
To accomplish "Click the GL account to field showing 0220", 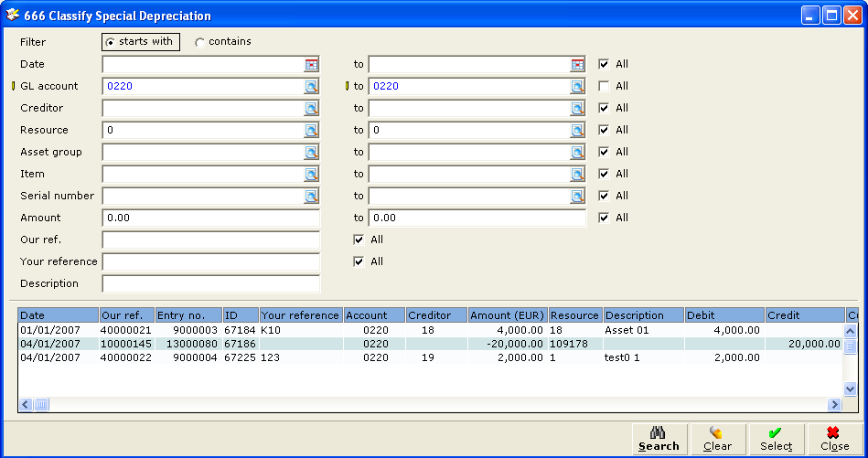I will point(469,86).
